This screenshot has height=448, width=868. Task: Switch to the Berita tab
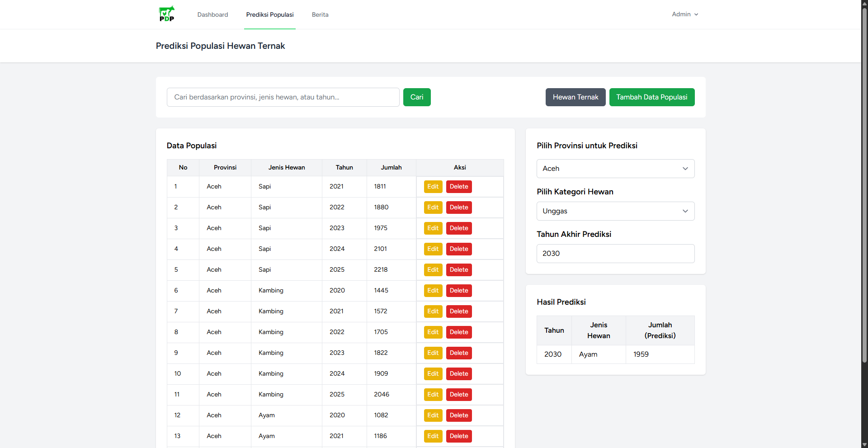pos(320,14)
